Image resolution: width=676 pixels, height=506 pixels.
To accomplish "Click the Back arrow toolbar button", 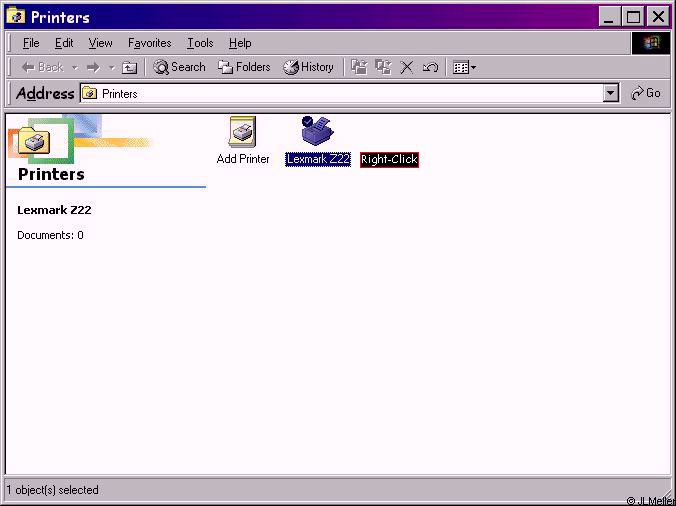I will (x=43, y=67).
